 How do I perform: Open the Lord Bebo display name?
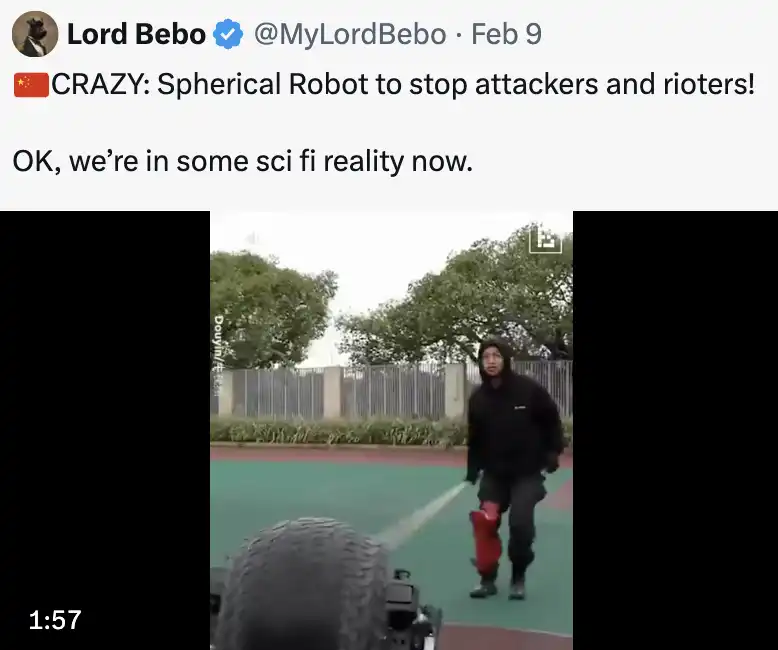coord(136,34)
